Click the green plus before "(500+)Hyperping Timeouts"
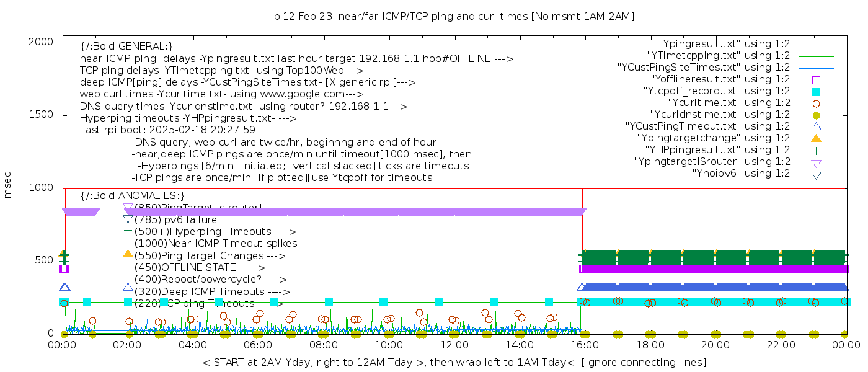The image size is (868, 372). tap(128, 231)
